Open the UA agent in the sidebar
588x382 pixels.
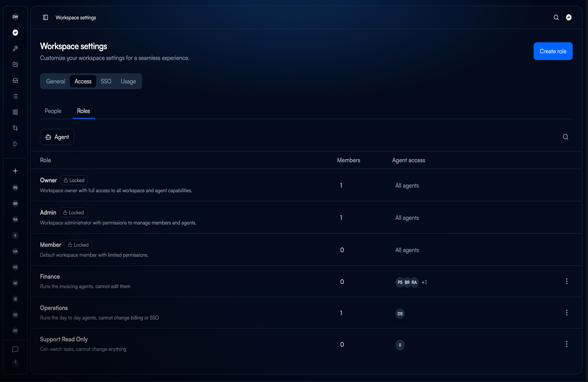tap(15, 251)
